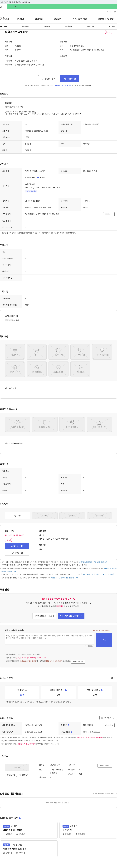Select the 필기 screening step
Viewport: 117px width, 868px height.
coord(72,516)
